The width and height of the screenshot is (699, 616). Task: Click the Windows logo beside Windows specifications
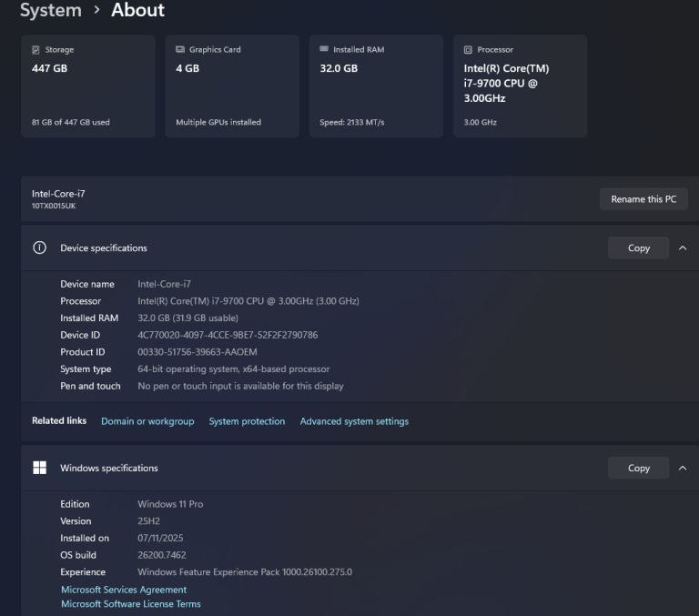coord(39,468)
